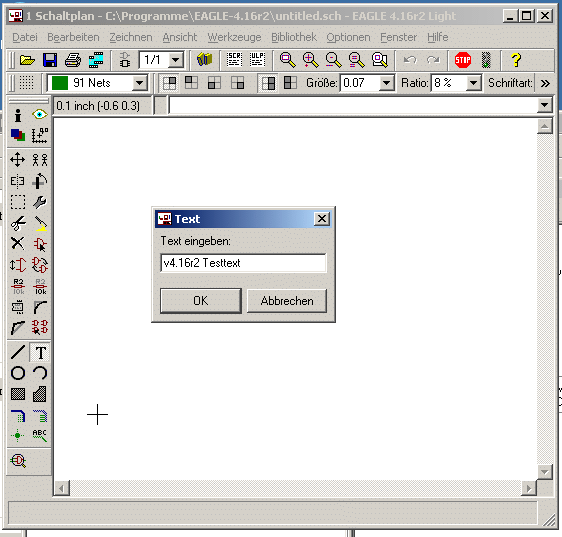This screenshot has height=537, width=562.
Task: Click the horizontal scrollbar right arrow
Action: click(x=529, y=488)
